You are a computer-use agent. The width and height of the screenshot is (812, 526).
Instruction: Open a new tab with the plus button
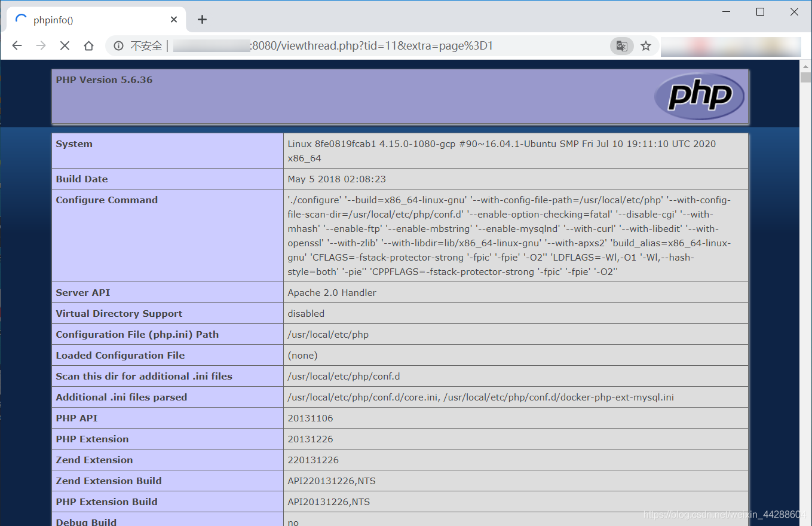pyautogui.click(x=202, y=20)
